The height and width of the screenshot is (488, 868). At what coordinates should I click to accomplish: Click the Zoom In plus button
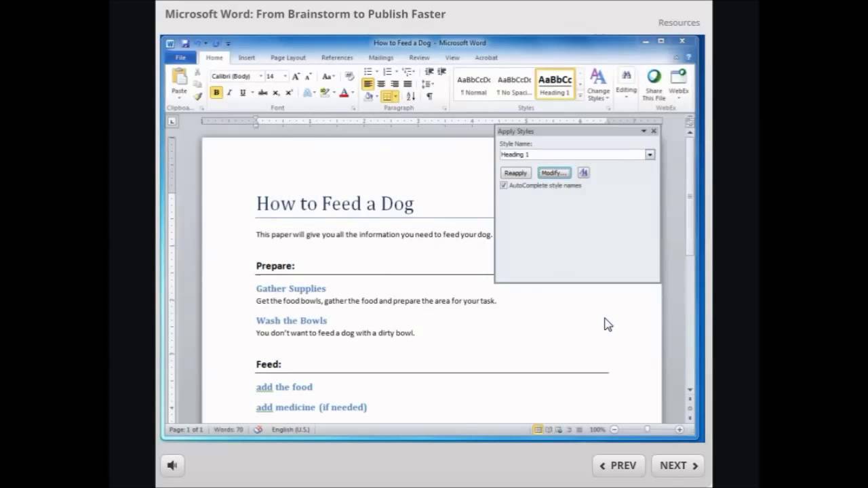click(679, 430)
